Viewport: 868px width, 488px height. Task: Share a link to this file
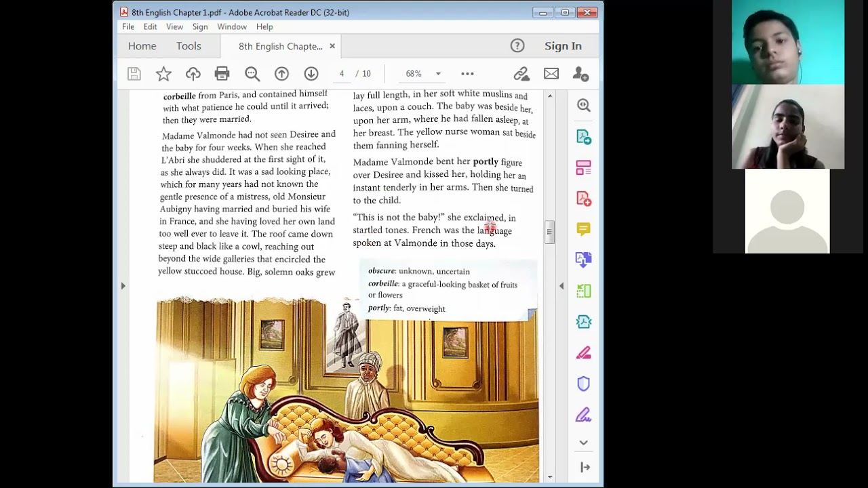pos(521,74)
